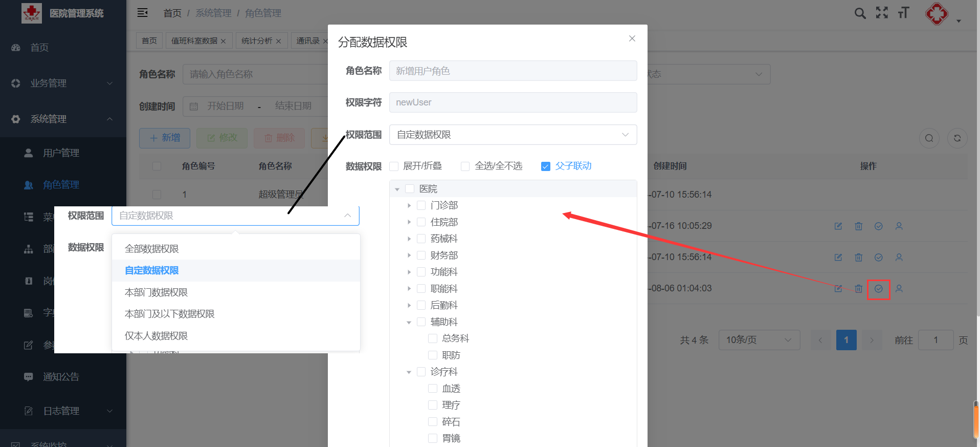Click the 请输入角色名称 input field
The width and height of the screenshot is (980, 447).
tap(256, 74)
